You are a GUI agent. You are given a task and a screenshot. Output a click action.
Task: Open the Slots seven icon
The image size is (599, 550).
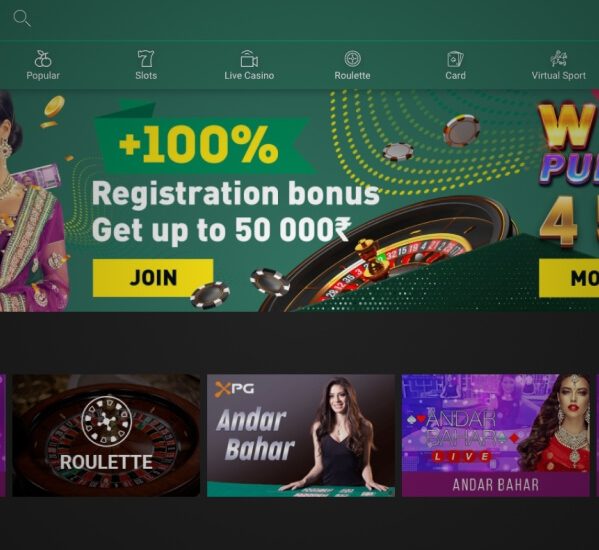pos(146,58)
